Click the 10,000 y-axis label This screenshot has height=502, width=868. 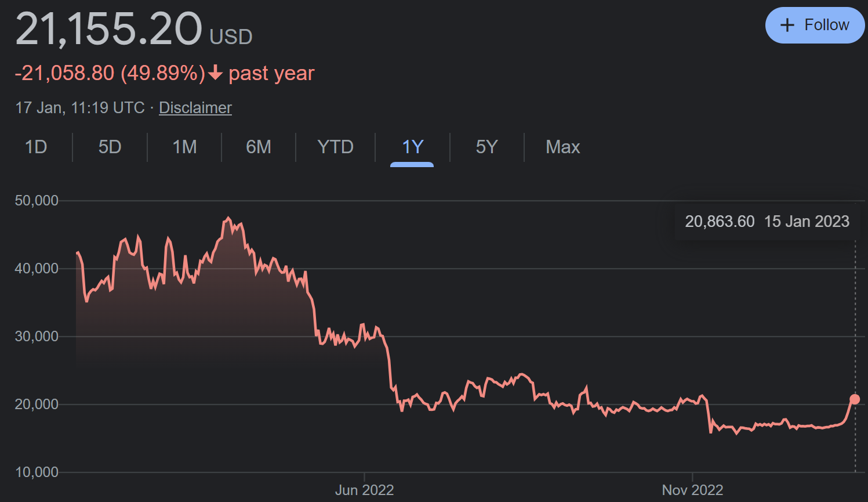[37, 472]
